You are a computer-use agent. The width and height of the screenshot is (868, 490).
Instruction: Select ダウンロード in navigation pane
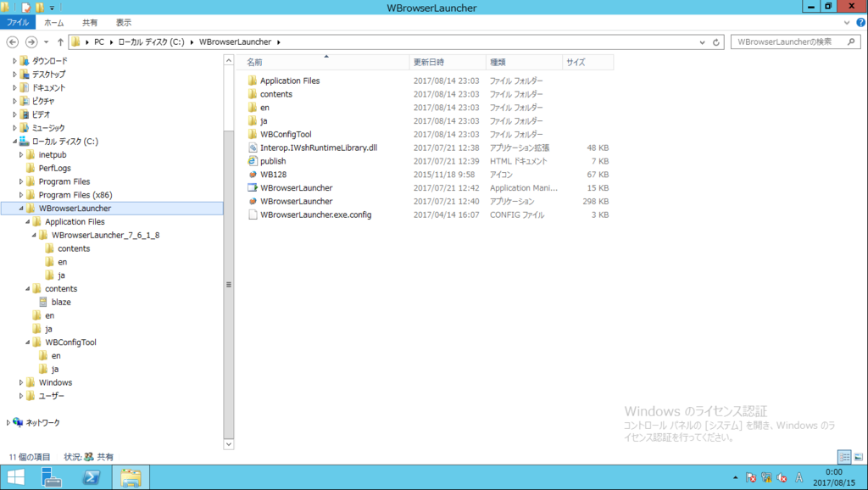click(x=50, y=61)
